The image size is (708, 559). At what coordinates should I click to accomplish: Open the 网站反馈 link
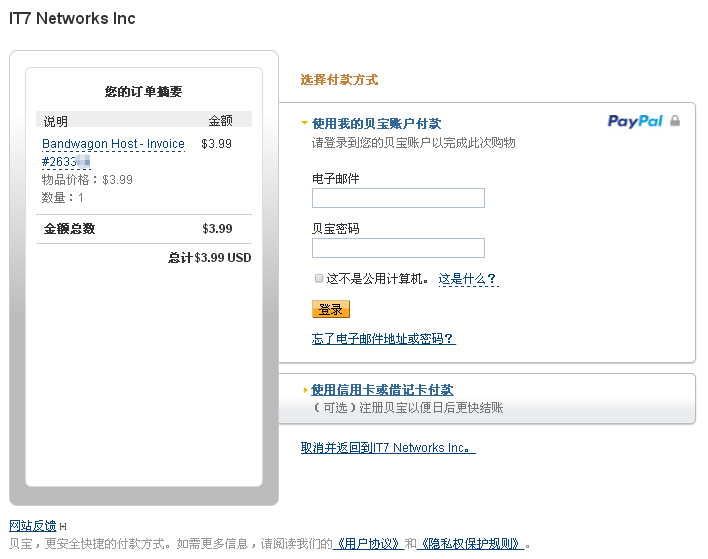click(x=33, y=526)
